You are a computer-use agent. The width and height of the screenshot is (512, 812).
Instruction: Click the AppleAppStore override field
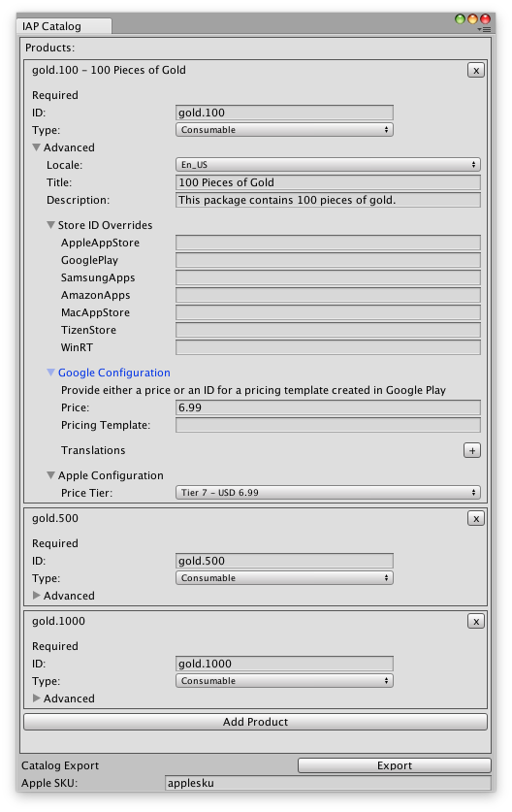(x=328, y=243)
